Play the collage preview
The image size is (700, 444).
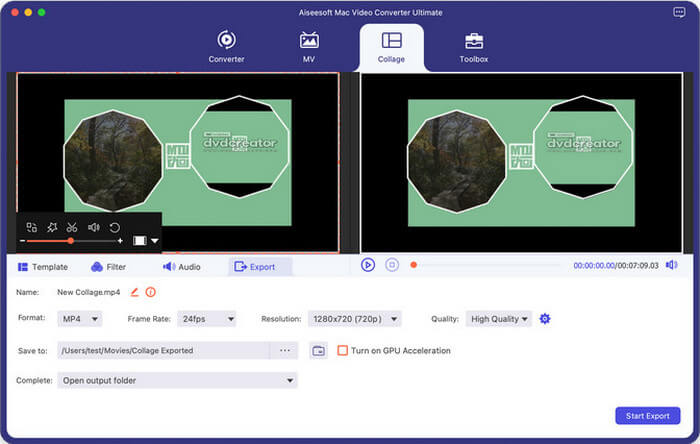(368, 265)
